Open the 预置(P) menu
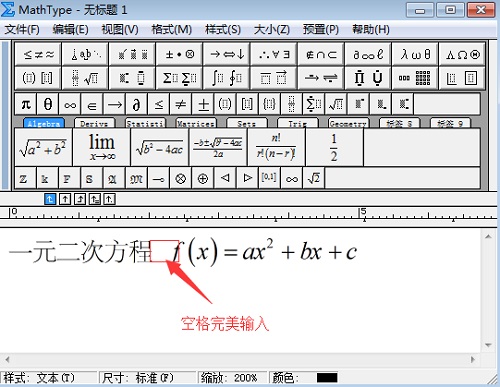500x387 pixels. coord(321,30)
